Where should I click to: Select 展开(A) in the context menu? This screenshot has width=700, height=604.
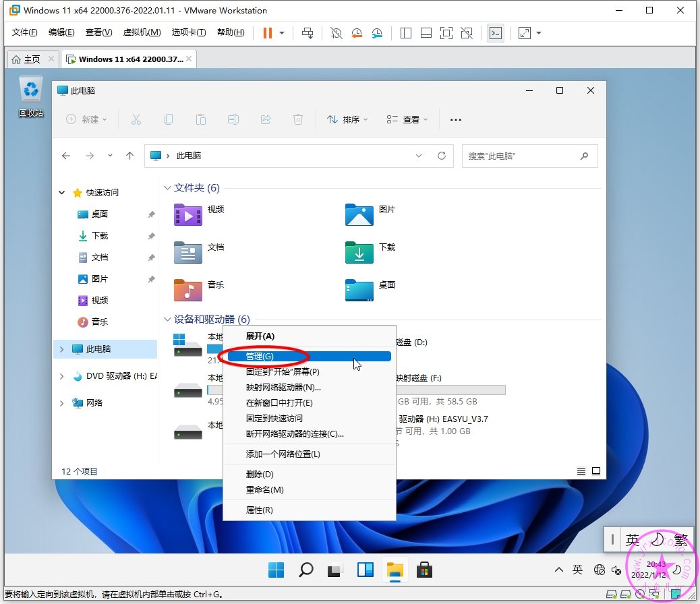pyautogui.click(x=310, y=336)
